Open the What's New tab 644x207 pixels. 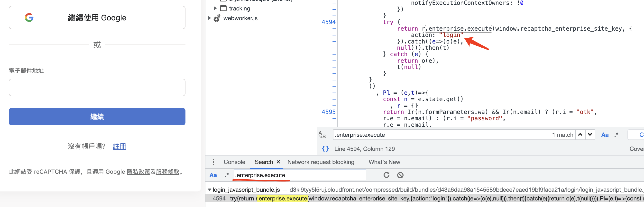(x=384, y=162)
